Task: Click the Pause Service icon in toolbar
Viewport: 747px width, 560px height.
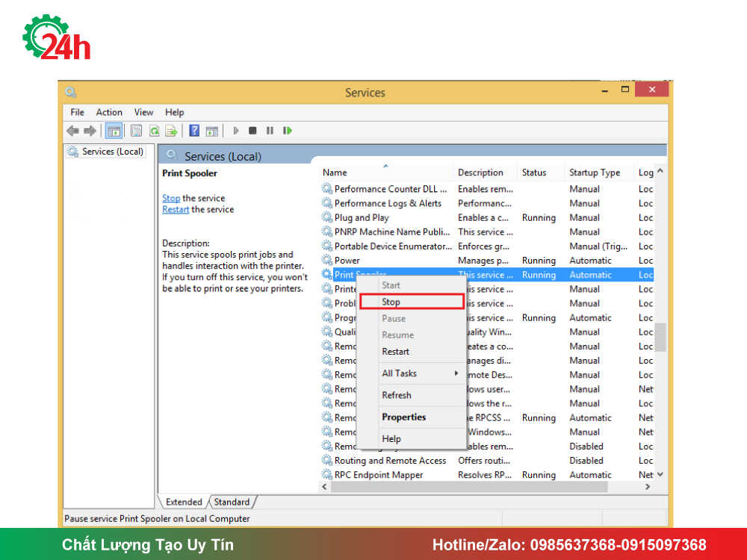Action: 270,131
